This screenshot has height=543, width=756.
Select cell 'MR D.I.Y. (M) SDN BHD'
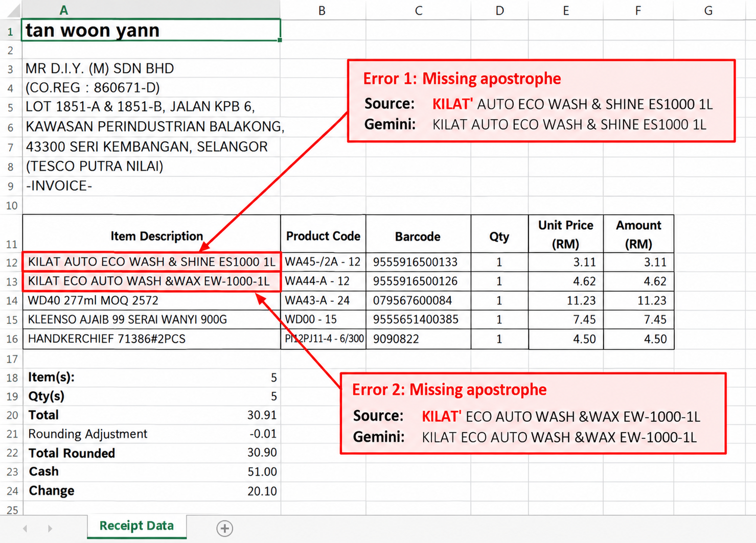(x=151, y=68)
